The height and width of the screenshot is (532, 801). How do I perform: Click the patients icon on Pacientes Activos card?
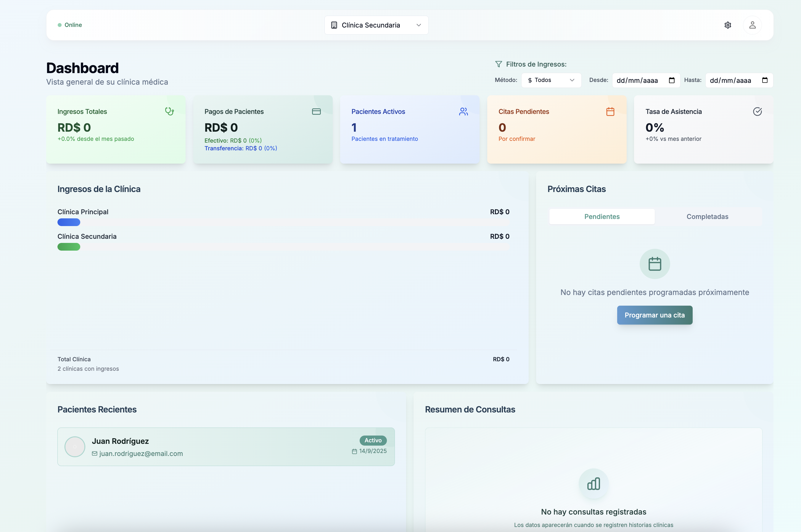(463, 111)
